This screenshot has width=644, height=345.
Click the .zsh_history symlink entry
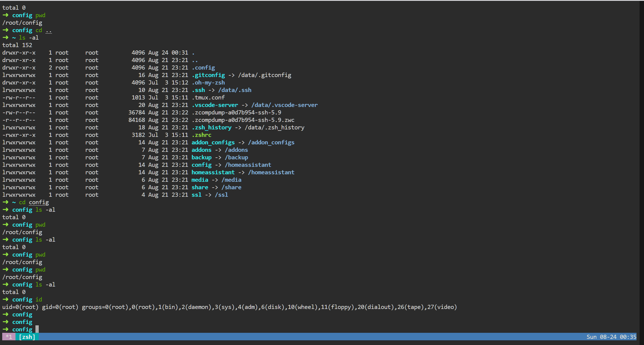pyautogui.click(x=212, y=127)
